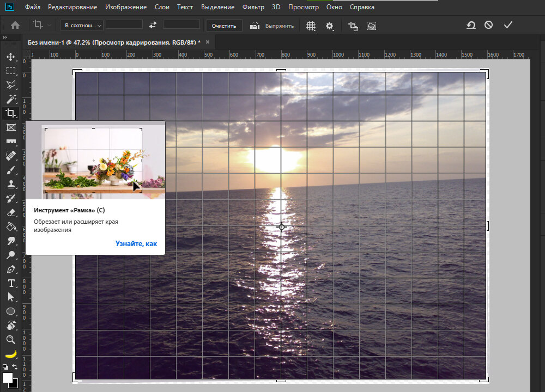Viewport: 545px width, 392px height.
Task: Click the foreground white color swatch
Action: (x=7, y=378)
